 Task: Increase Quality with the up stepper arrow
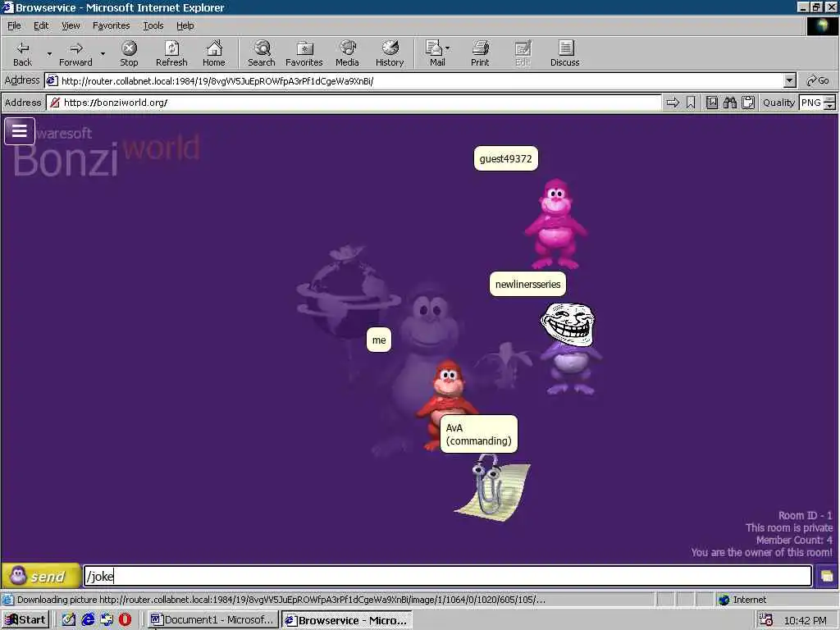(830, 98)
